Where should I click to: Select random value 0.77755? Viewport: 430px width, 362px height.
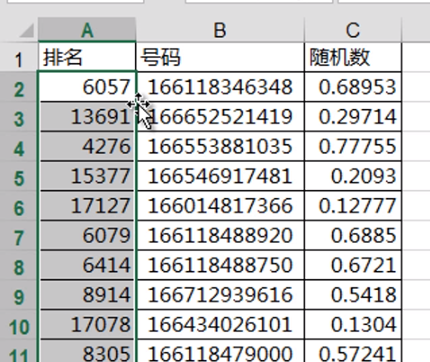(x=353, y=146)
